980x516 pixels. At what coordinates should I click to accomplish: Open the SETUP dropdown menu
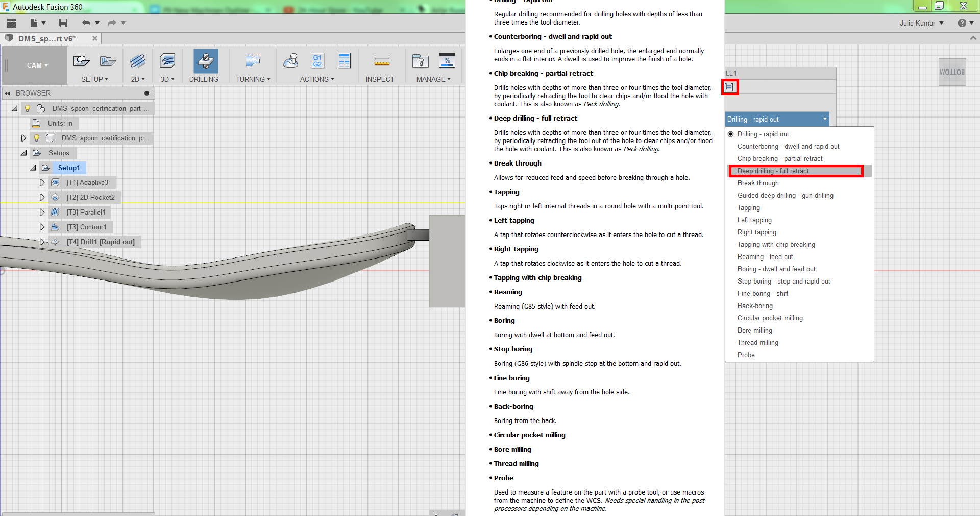pyautogui.click(x=95, y=79)
